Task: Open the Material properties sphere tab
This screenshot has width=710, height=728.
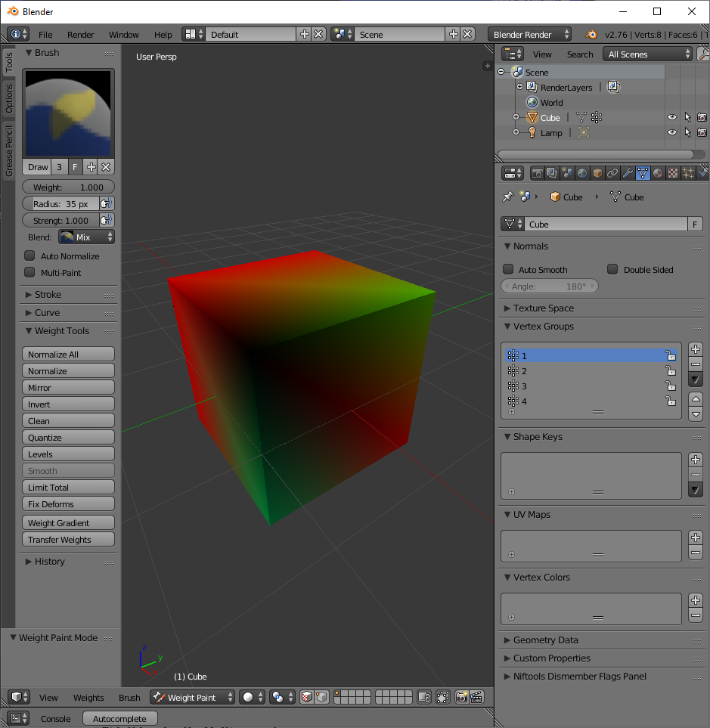Action: [658, 173]
